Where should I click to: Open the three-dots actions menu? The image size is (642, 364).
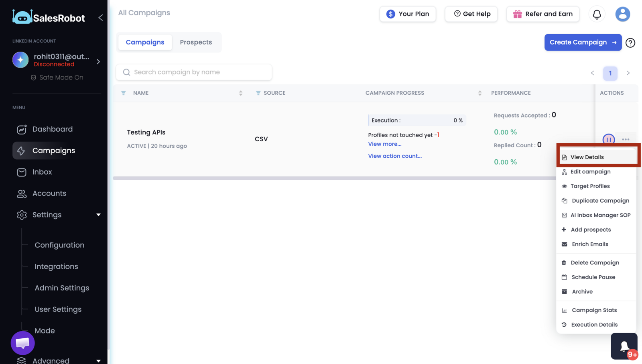[x=626, y=139]
